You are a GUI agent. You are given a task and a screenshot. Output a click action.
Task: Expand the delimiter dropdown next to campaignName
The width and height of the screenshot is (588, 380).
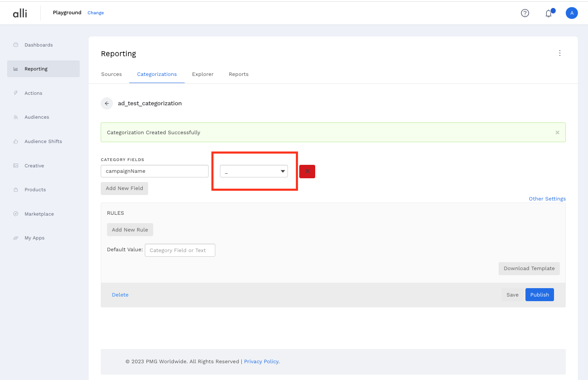[x=253, y=171]
